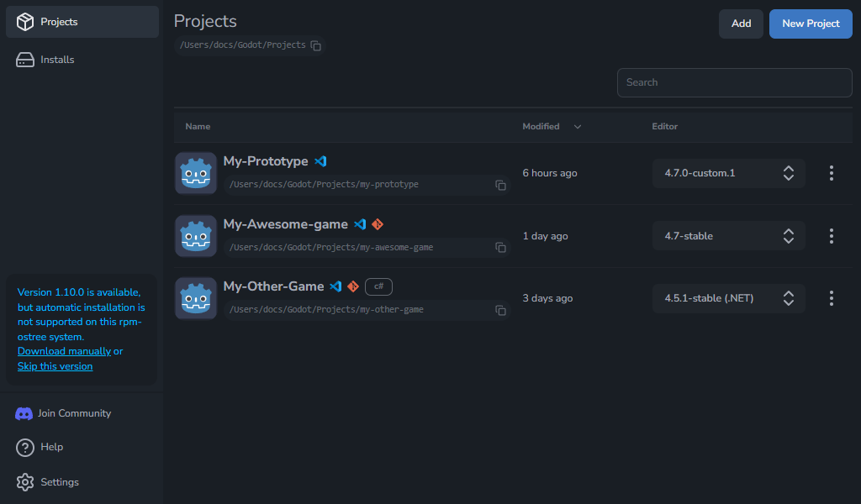This screenshot has width=861, height=504.
Task: Change the 4.5.1-stable (.NET) editor dropdown
Action: click(729, 298)
